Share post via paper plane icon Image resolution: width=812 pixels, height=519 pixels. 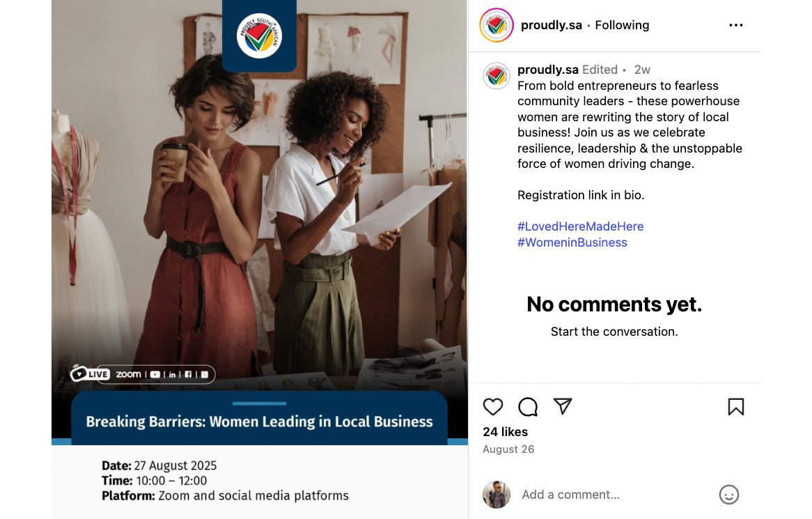tap(563, 406)
